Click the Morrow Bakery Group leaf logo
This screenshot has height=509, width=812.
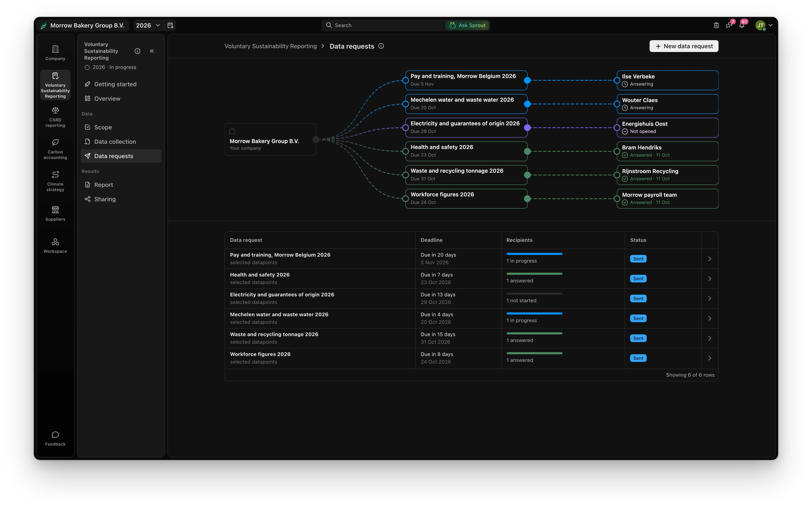click(43, 25)
